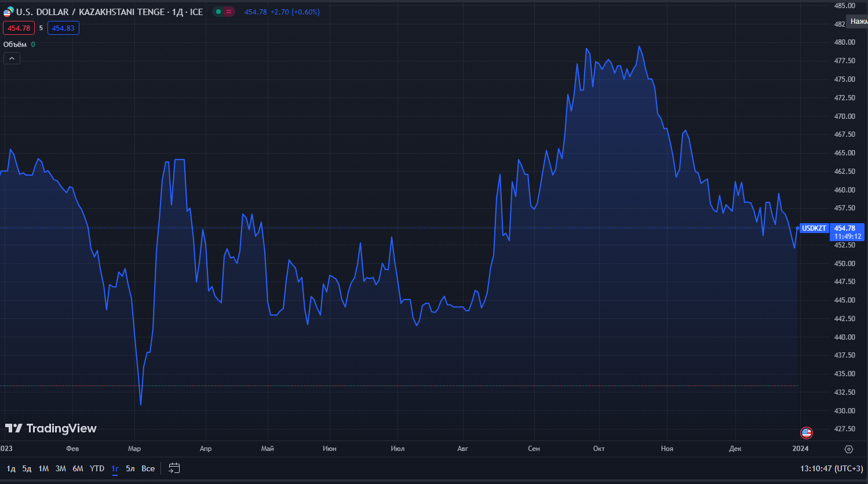
Task: Open timezone menu showing 13:10:47 (UTC+3)
Action: pyautogui.click(x=831, y=468)
